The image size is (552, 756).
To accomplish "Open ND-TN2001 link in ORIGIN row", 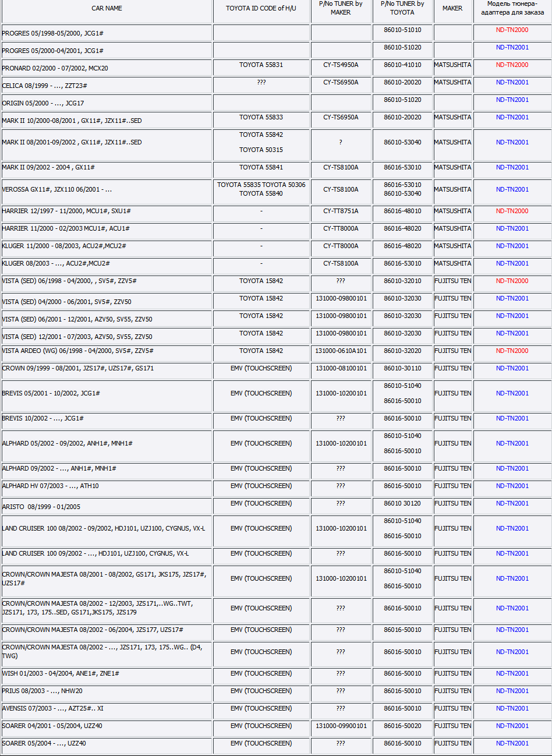I will click(512, 100).
